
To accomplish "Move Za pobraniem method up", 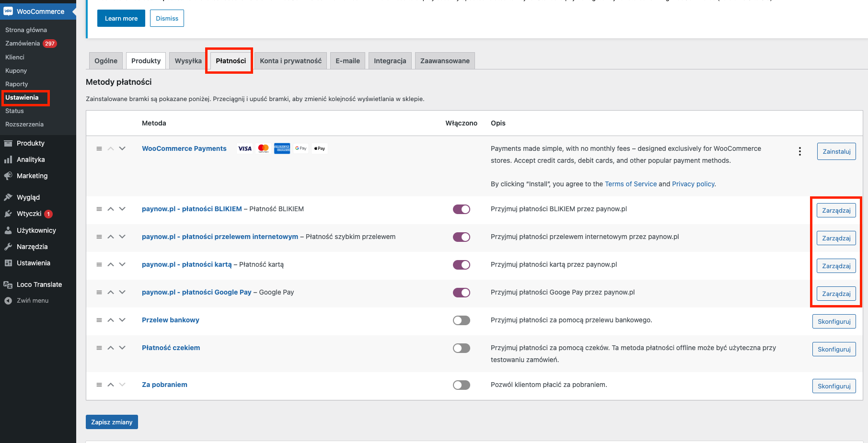I will pyautogui.click(x=111, y=385).
